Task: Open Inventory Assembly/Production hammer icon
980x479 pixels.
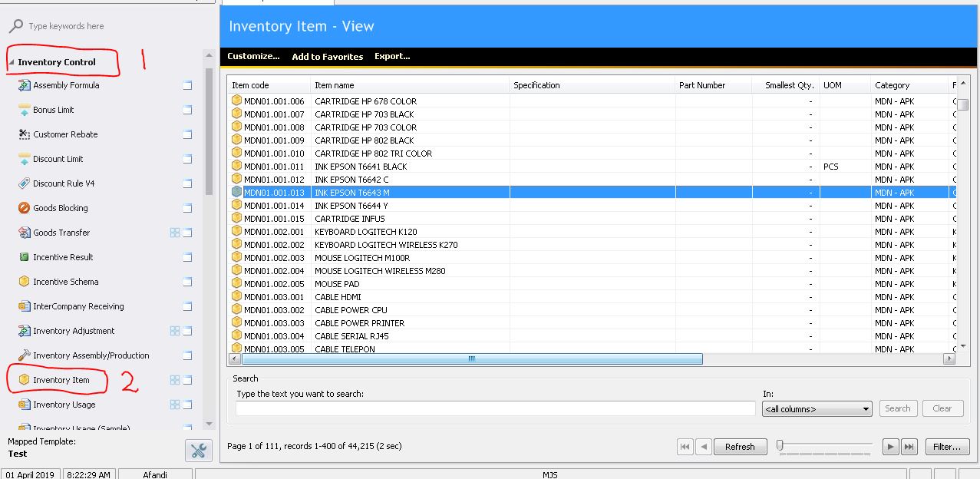Action: 24,355
